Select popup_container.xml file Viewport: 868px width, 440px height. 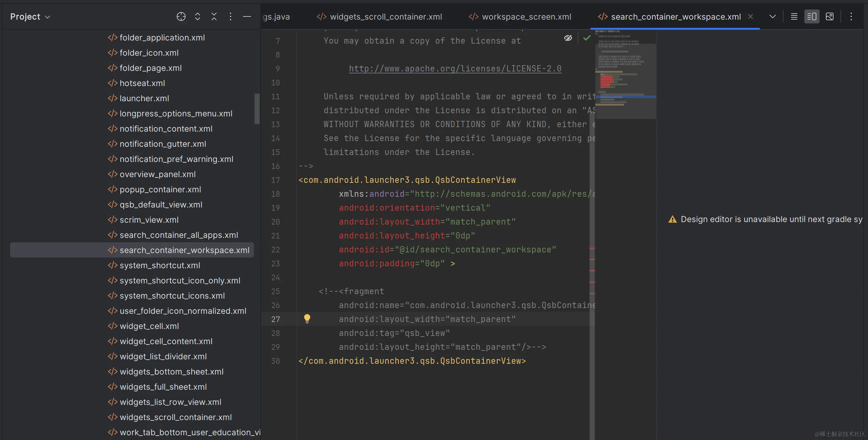click(154, 189)
